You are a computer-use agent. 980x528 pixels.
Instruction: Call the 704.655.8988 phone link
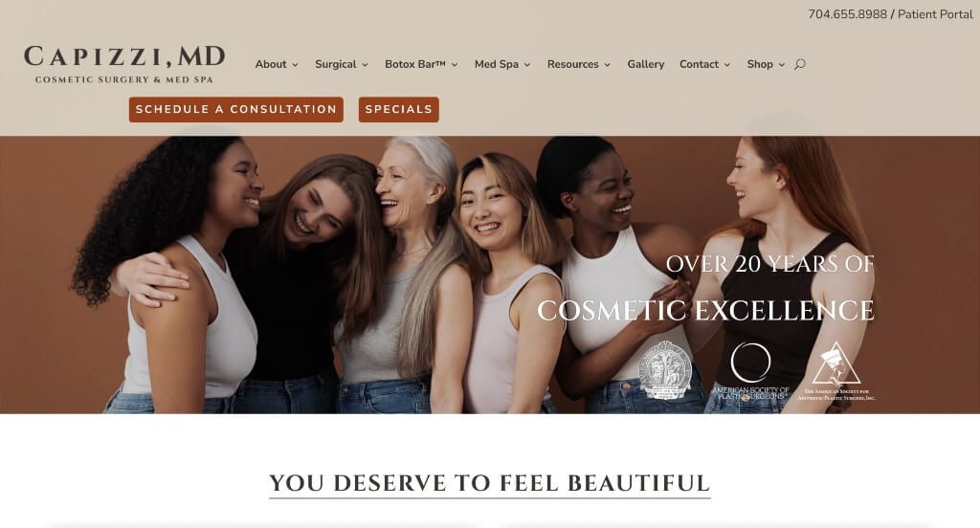point(848,14)
